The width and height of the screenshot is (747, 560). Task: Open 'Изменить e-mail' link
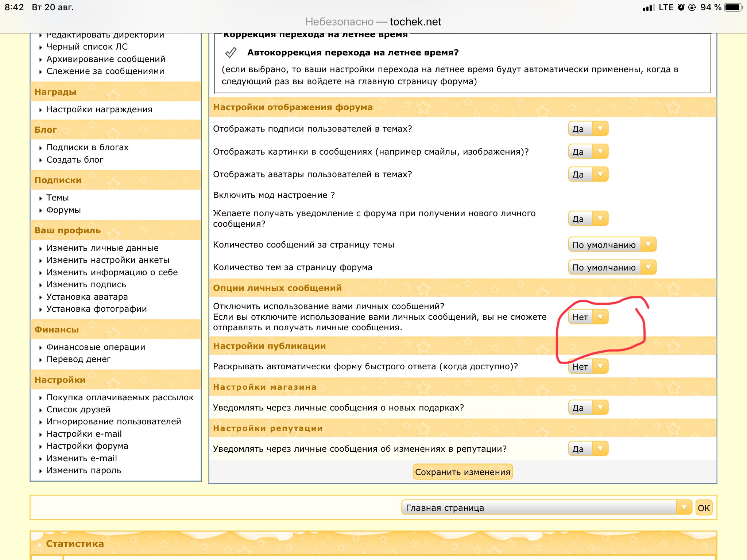click(x=82, y=458)
